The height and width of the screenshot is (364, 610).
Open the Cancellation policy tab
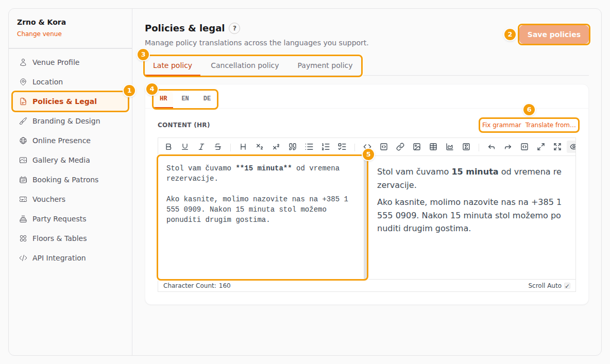click(x=245, y=65)
